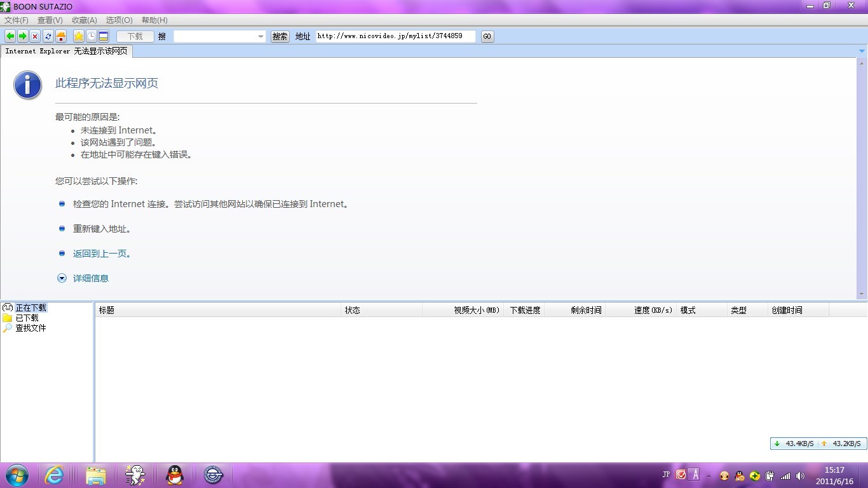The height and width of the screenshot is (488, 868).
Task: Open browsing history clock icon
Action: 91,36
